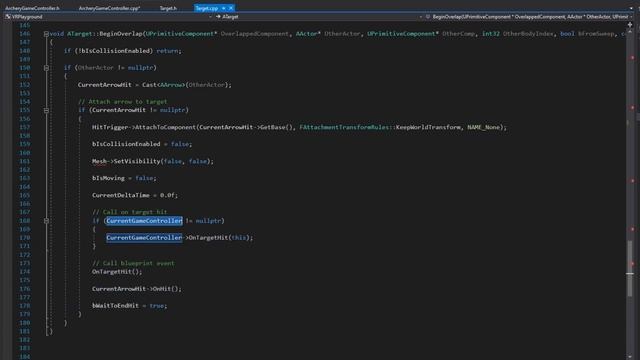Click 'bIsMoving' on line 163
Viewport: 640px width, 360px height.
click(108, 178)
